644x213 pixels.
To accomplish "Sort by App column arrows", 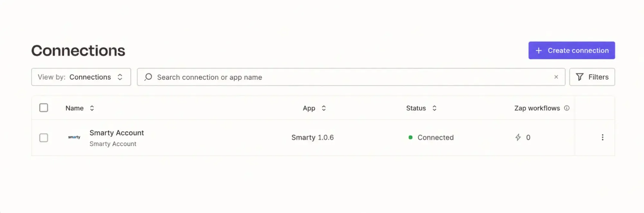I will (324, 108).
